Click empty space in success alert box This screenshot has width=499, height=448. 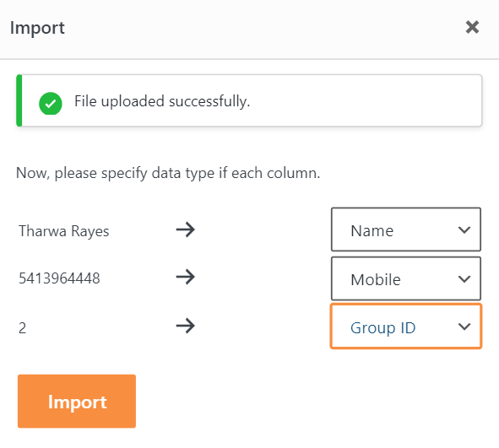(x=366, y=101)
